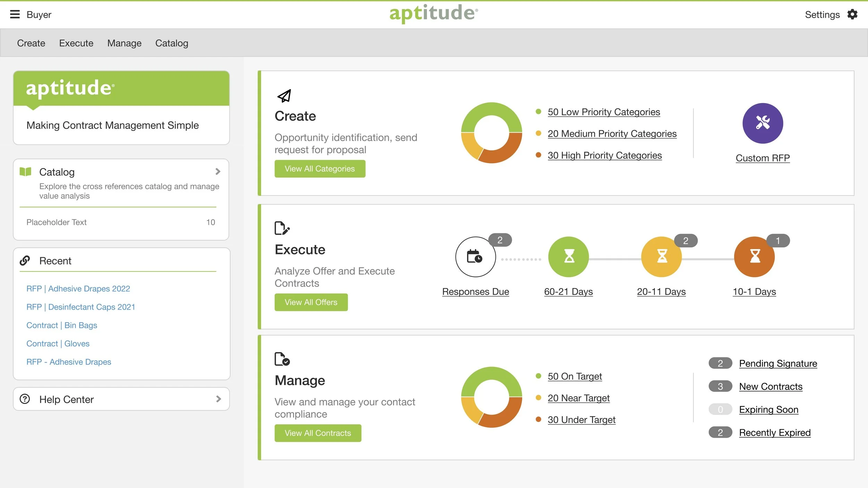Open the hamburger menu next to Buyer
The height and width of the screenshot is (488, 868).
tap(15, 14)
